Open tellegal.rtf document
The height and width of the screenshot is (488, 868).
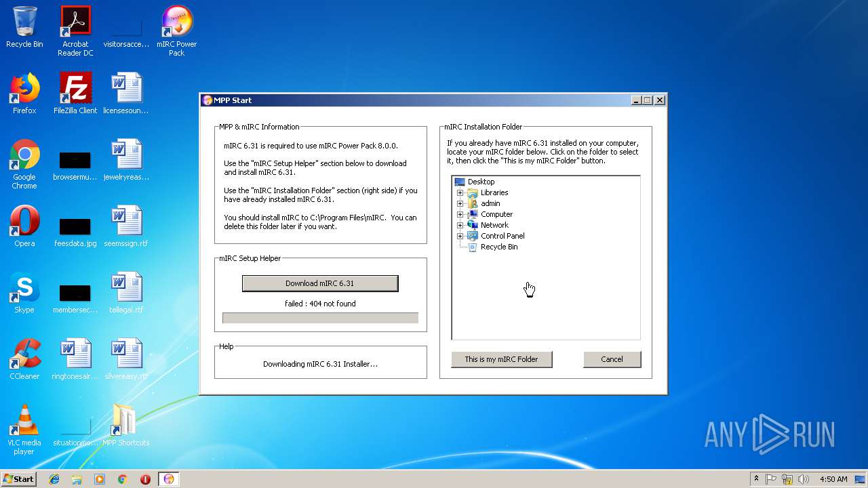click(x=126, y=293)
